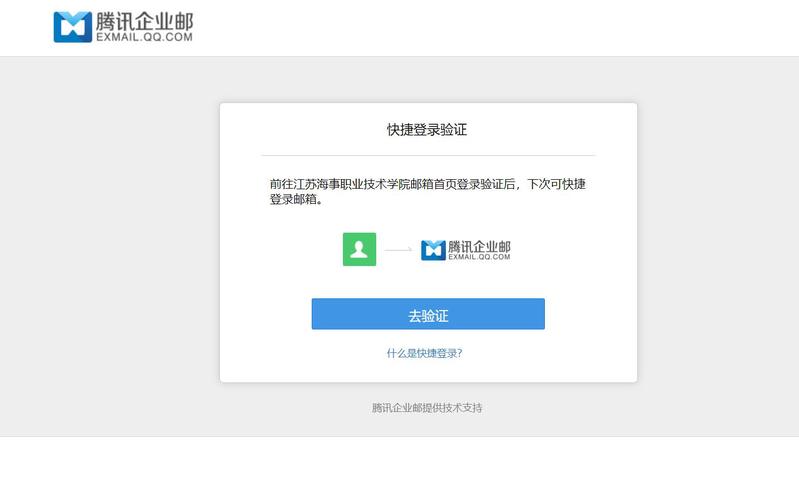Click the divider line under the card title

[x=427, y=156]
